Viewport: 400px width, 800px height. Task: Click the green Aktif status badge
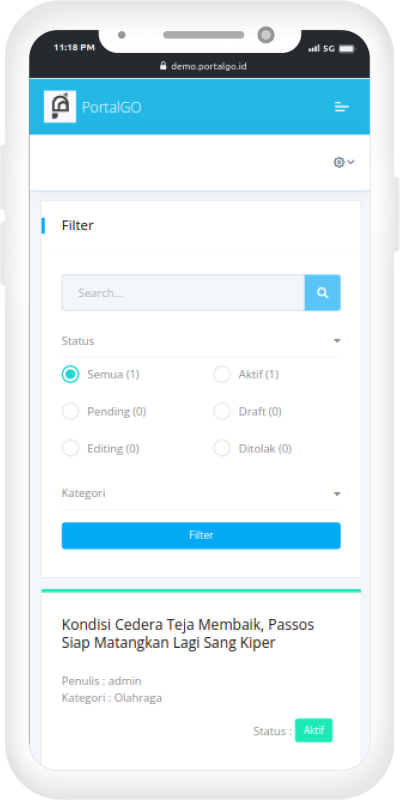pos(314,730)
